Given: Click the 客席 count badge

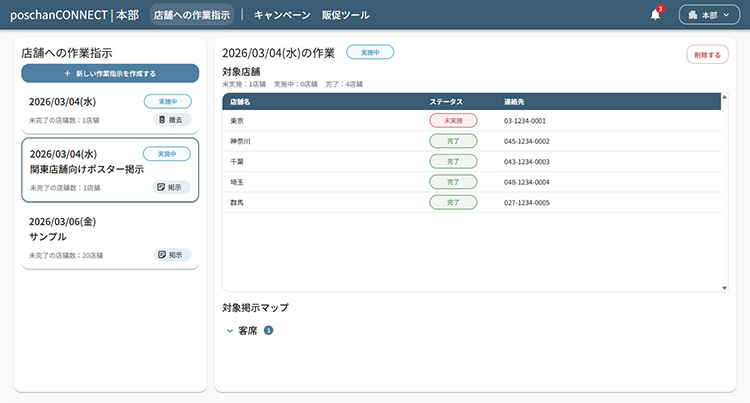Looking at the screenshot, I should click(x=268, y=331).
